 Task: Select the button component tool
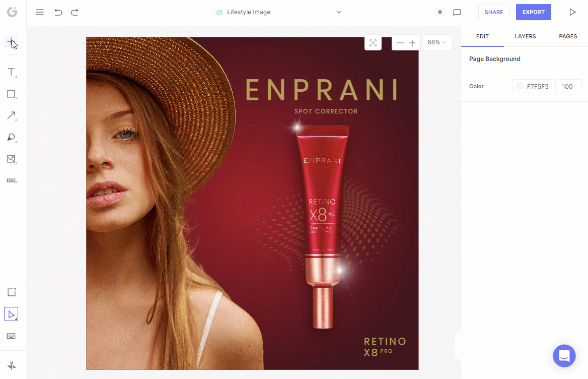click(x=12, y=180)
